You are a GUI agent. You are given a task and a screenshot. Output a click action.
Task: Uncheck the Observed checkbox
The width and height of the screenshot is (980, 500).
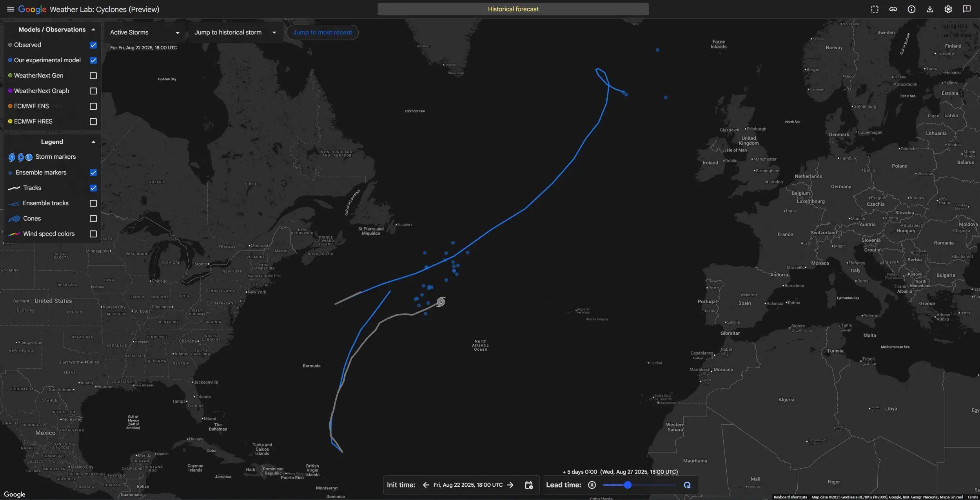coord(93,45)
